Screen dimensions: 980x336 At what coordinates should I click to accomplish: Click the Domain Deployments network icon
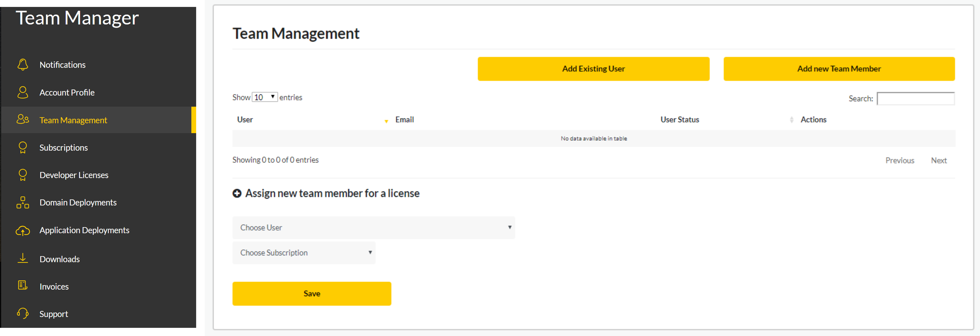click(x=23, y=203)
